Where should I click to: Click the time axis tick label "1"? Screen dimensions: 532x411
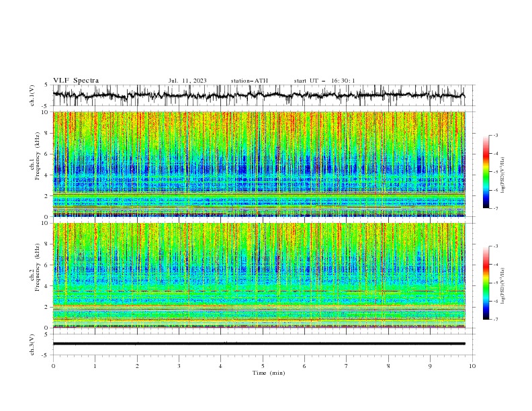(95, 366)
